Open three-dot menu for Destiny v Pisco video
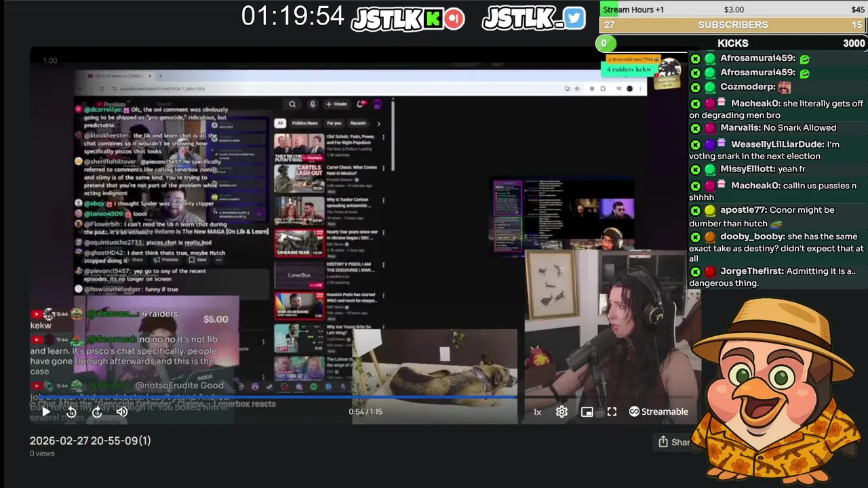The width and height of the screenshot is (868, 488). 383,264
